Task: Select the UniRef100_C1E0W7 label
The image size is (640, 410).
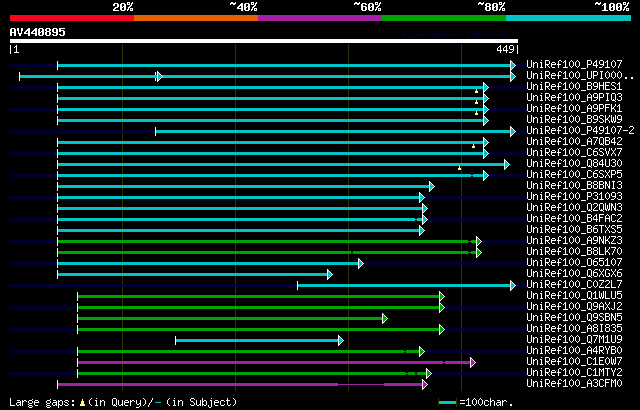Action: pyautogui.click(x=574, y=362)
